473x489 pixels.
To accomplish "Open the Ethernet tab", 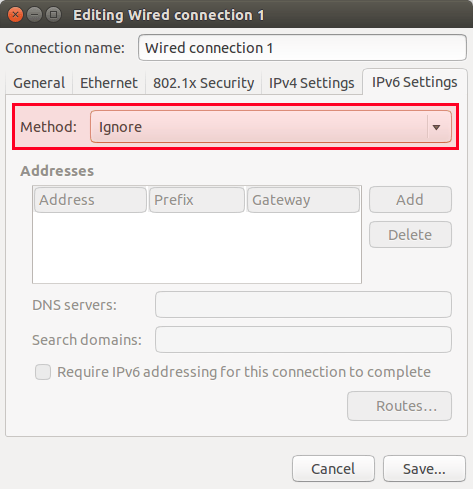I will pyautogui.click(x=109, y=83).
